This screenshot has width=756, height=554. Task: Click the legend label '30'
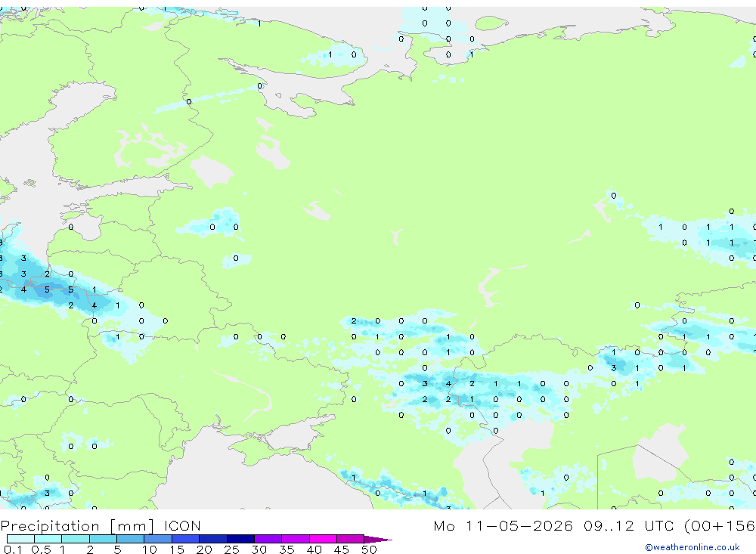point(259,549)
